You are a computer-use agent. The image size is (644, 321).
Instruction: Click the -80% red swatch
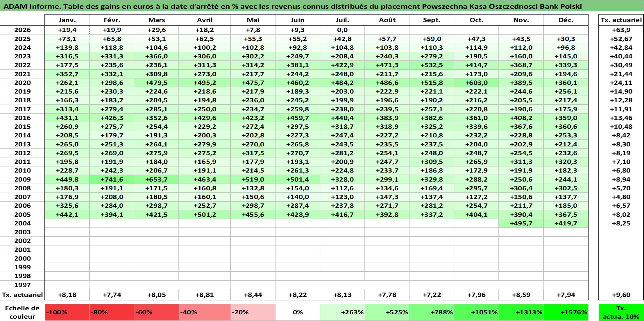click(x=112, y=312)
